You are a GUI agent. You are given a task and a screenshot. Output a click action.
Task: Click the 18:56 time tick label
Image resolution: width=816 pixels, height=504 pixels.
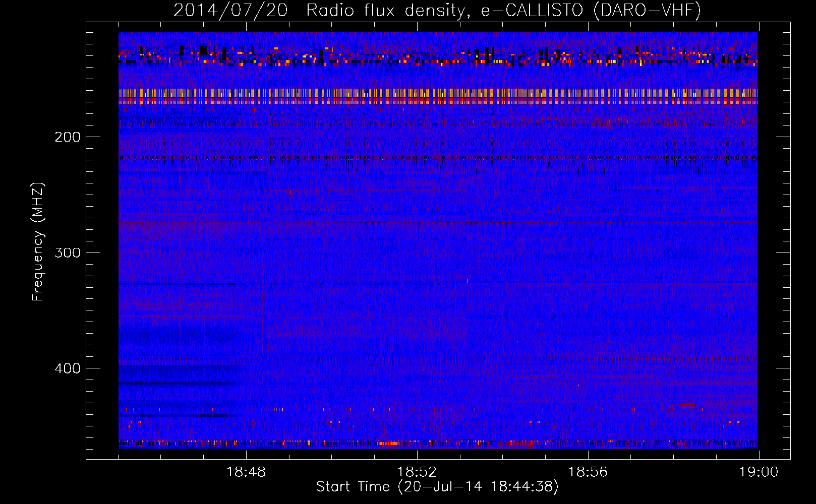[x=588, y=472]
